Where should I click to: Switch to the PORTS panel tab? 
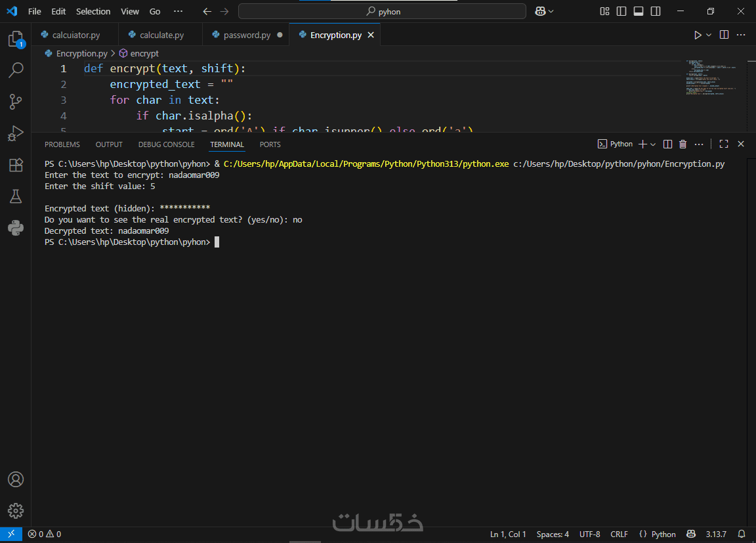[270, 144]
